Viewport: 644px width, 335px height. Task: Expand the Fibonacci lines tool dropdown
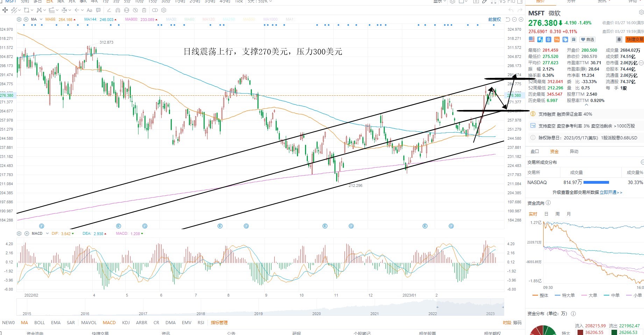pyautogui.click(x=57, y=10)
